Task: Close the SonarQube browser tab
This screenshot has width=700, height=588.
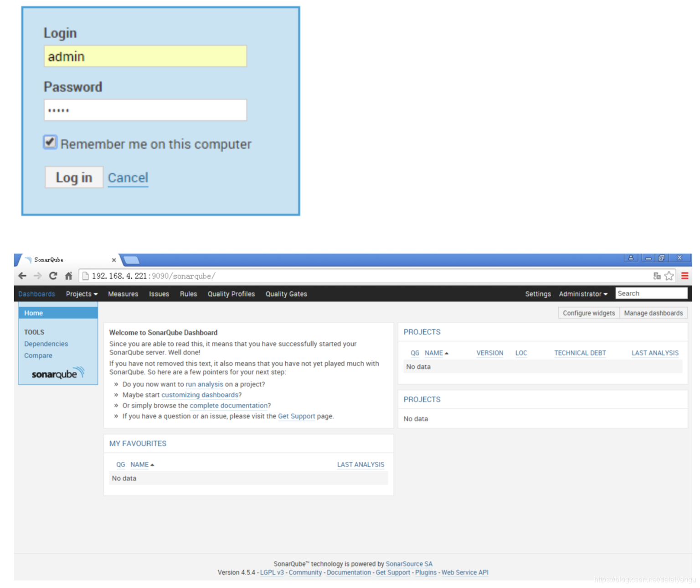Action: click(114, 260)
